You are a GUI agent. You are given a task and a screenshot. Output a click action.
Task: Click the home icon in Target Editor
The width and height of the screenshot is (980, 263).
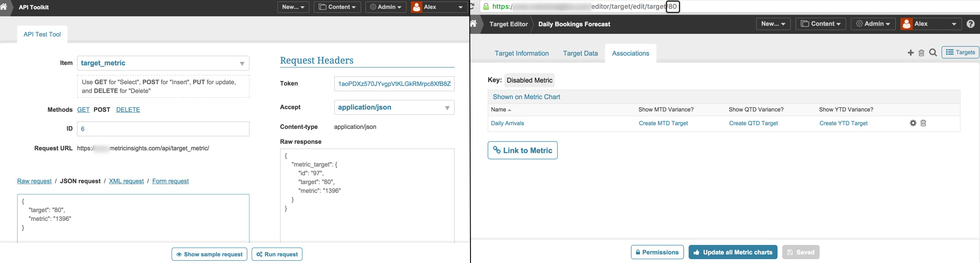pos(474,24)
